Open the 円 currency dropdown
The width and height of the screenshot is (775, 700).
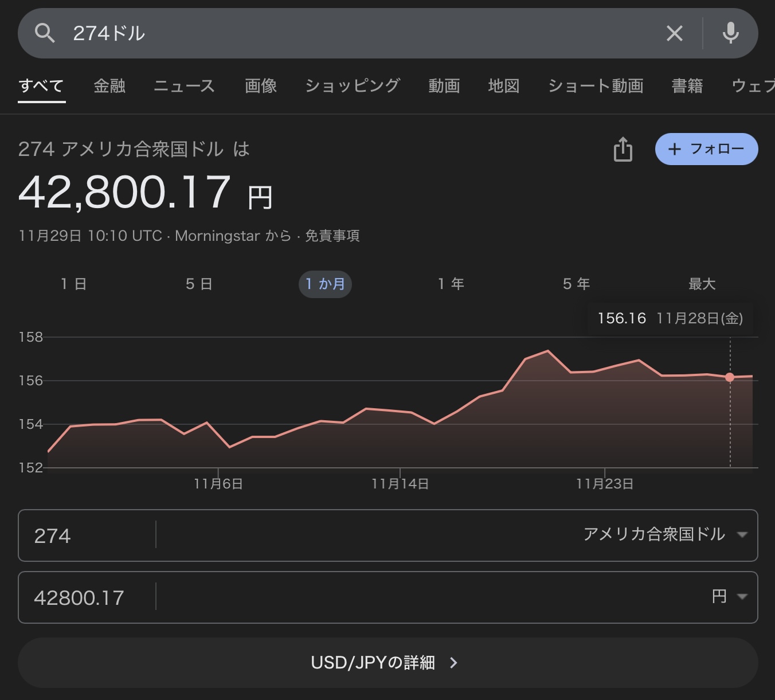pyautogui.click(x=729, y=597)
